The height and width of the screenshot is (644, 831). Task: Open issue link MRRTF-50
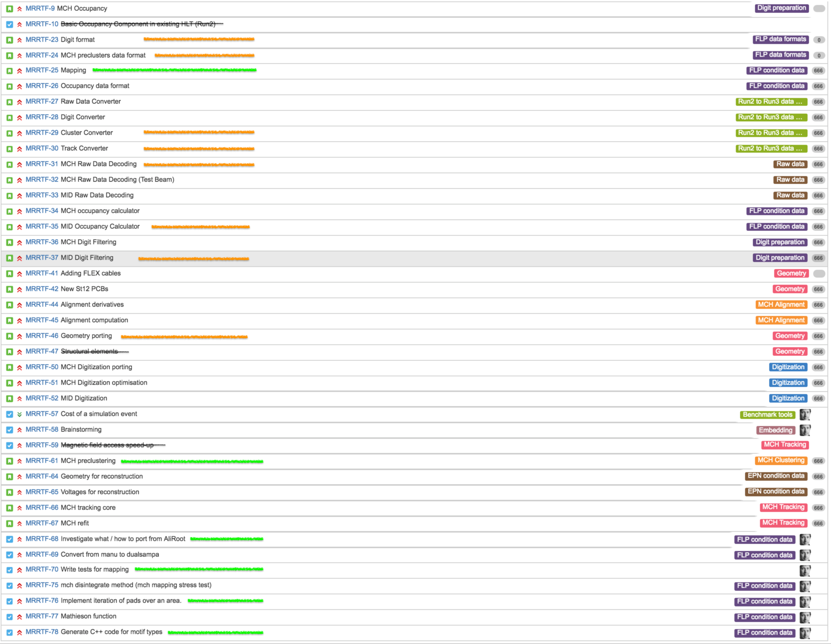pos(42,367)
